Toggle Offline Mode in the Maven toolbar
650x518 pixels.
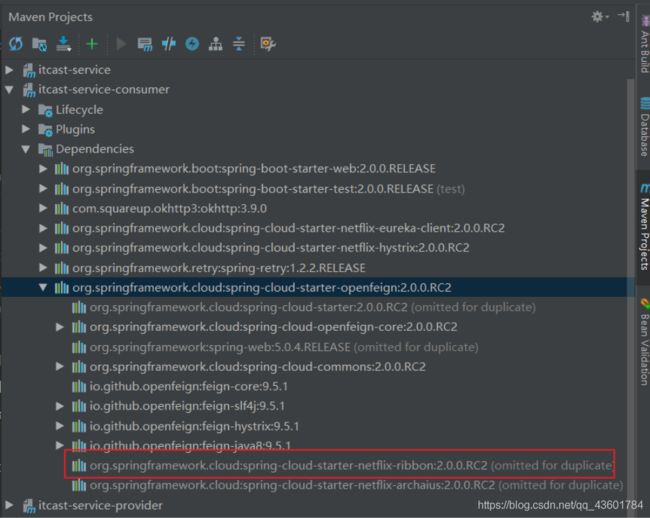click(168, 44)
